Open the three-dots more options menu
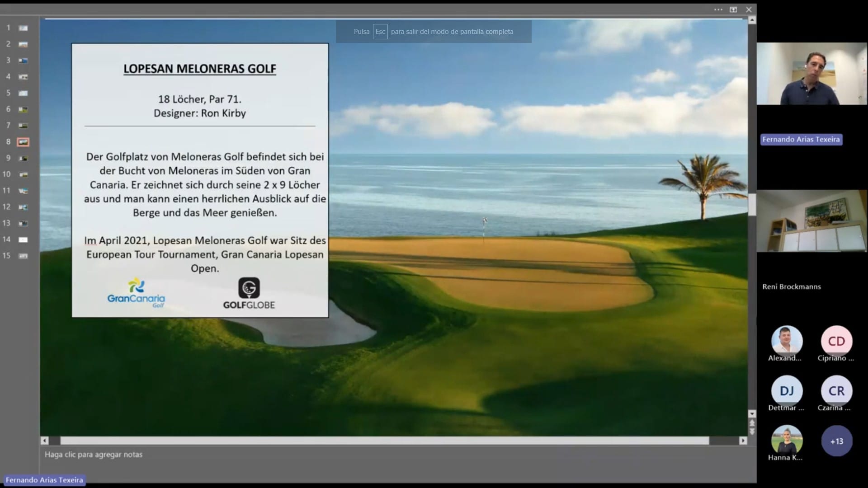The image size is (868, 488). tap(718, 9)
